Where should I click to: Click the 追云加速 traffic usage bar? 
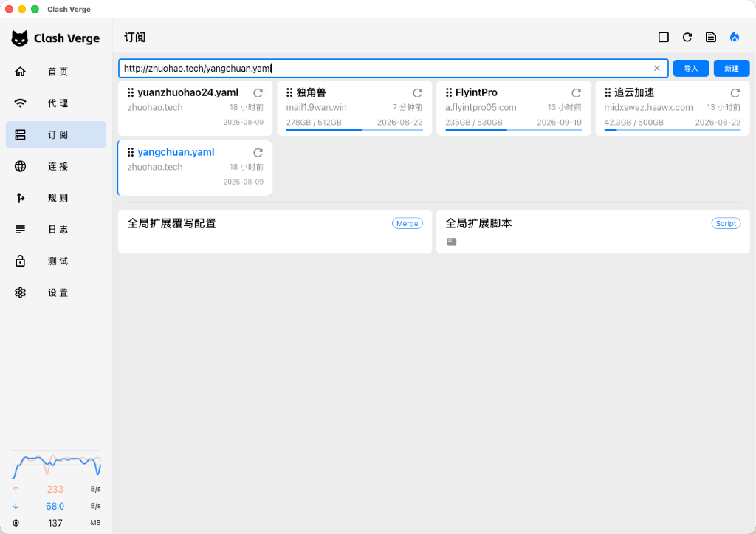(672, 130)
